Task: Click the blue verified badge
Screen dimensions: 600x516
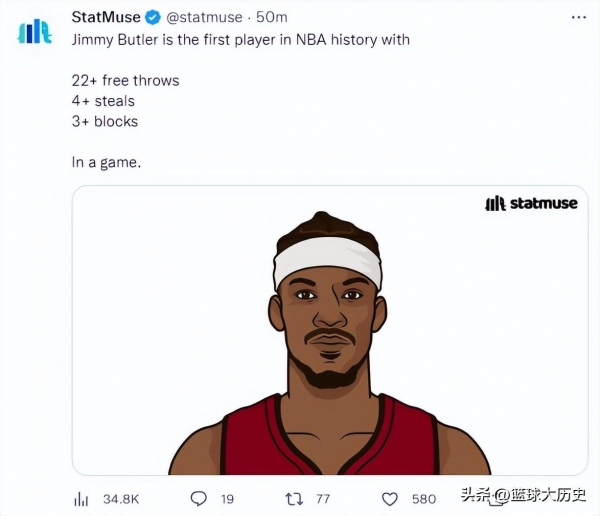Action: 153,18
